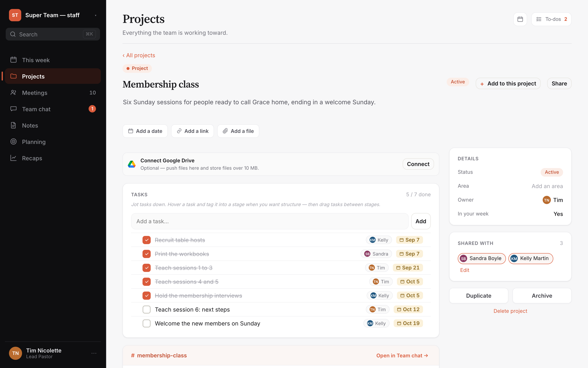Archive this project
Image resolution: width=588 pixels, height=368 pixels.
coord(542,296)
